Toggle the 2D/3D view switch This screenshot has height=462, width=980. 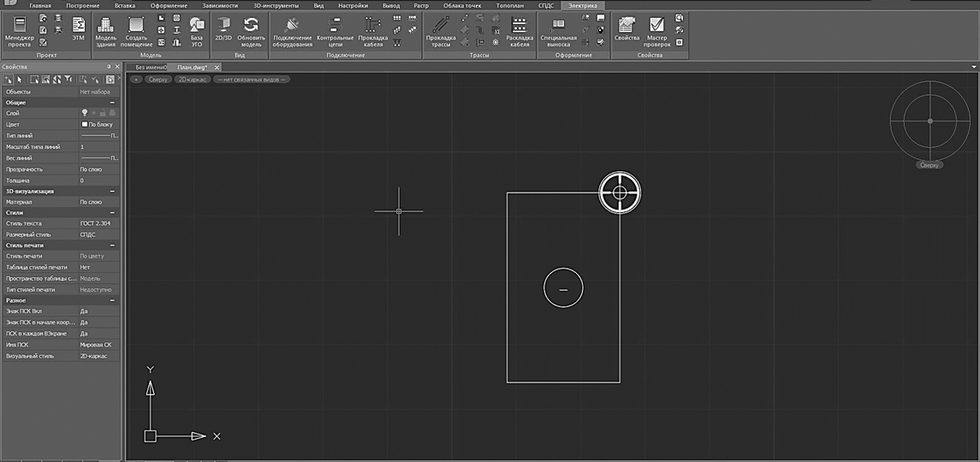tap(223, 30)
